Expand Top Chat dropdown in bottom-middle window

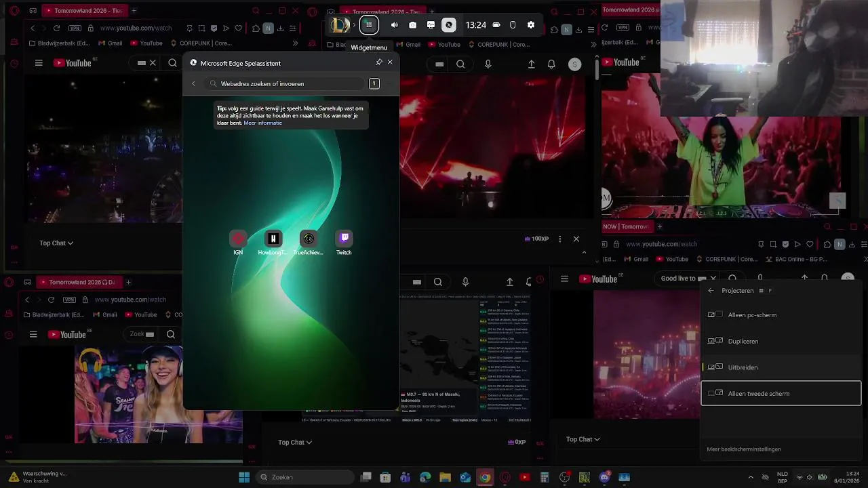(x=295, y=443)
